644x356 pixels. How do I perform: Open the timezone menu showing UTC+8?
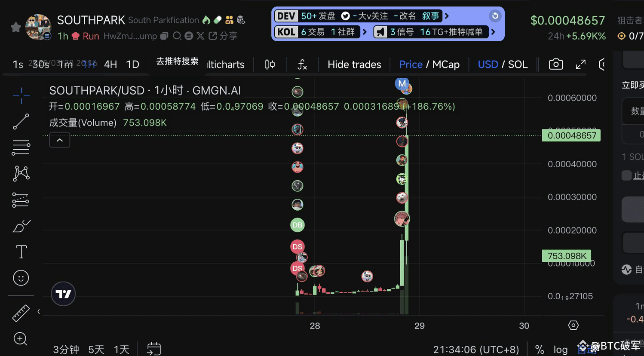(x=476, y=350)
